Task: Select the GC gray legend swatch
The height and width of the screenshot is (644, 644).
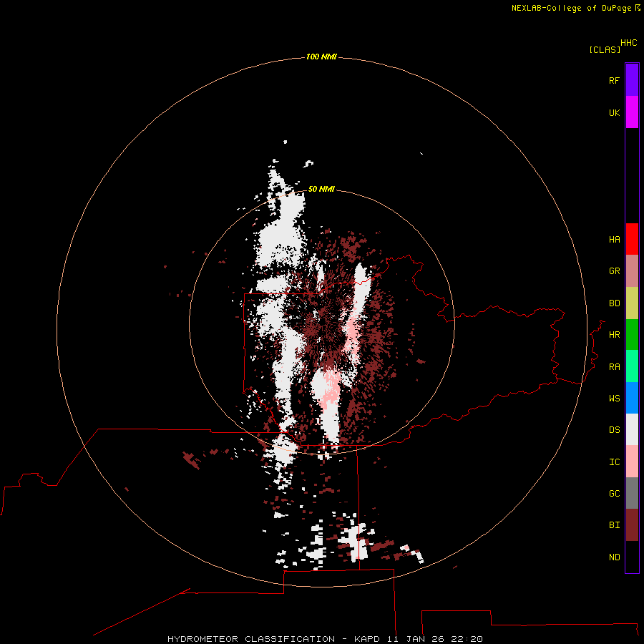Action: [632, 493]
